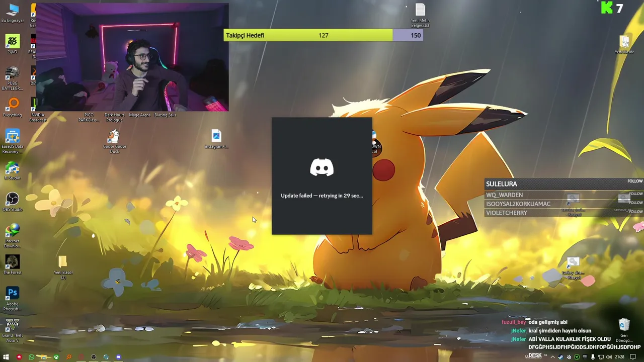Open the turkey dns shortcut icon

(574, 268)
